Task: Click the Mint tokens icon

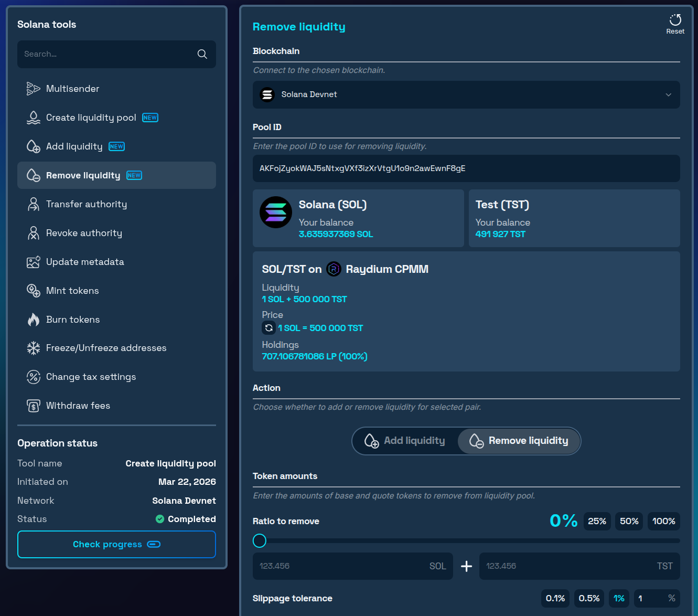Action: point(34,291)
